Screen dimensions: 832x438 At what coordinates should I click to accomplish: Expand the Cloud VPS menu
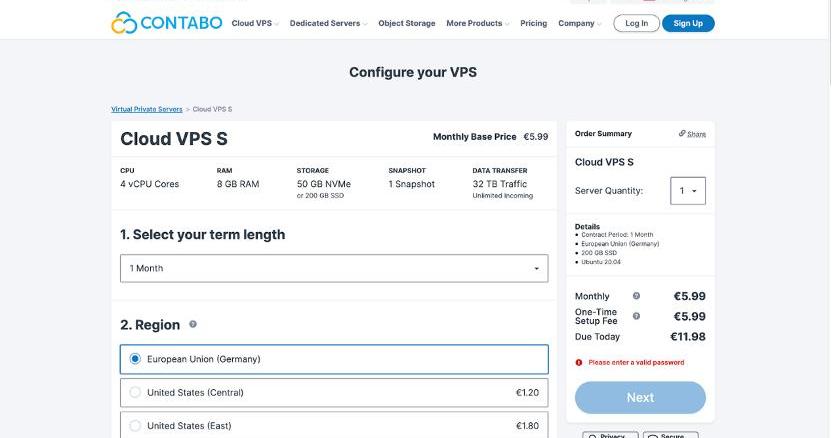(254, 23)
